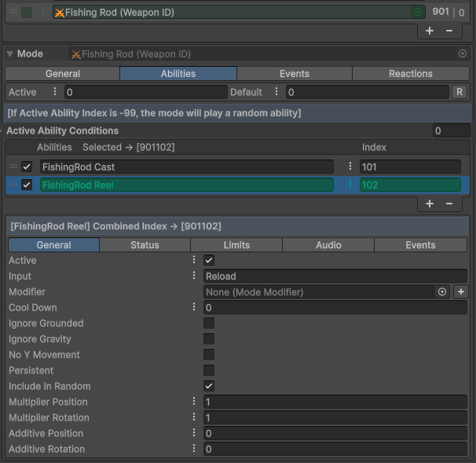476x463 pixels.
Task: Enable the Persistent checkbox
Action: [x=209, y=370]
